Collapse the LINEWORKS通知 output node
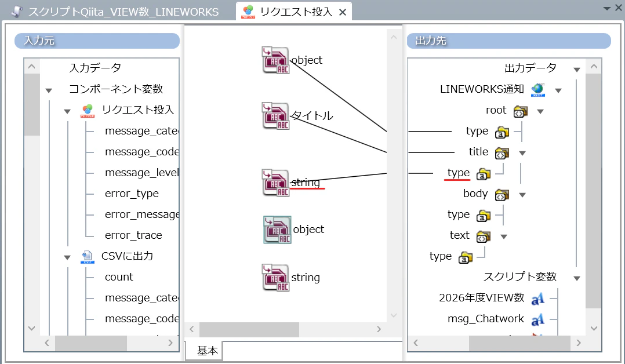 point(558,90)
